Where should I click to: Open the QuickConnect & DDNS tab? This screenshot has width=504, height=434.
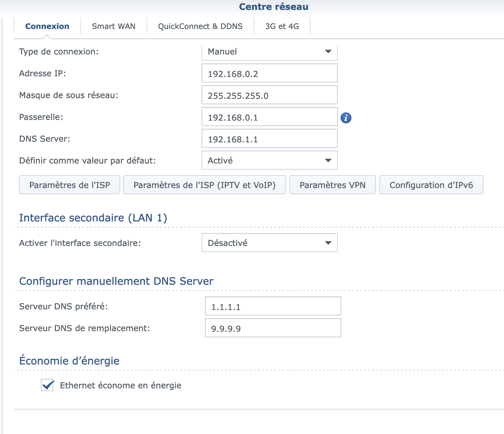click(200, 26)
